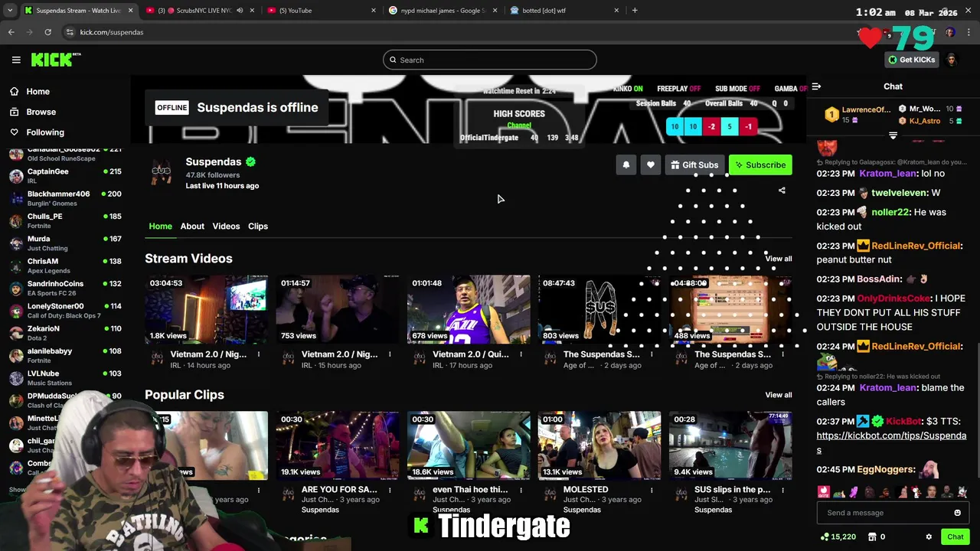Open SandrinhoCoins channel in sidebar
The image size is (980, 551).
65,288
